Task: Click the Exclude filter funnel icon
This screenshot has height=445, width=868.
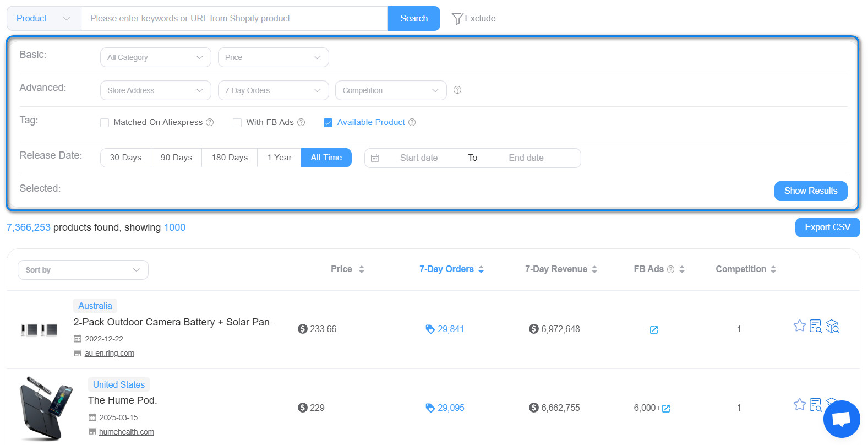Action: [x=457, y=19]
